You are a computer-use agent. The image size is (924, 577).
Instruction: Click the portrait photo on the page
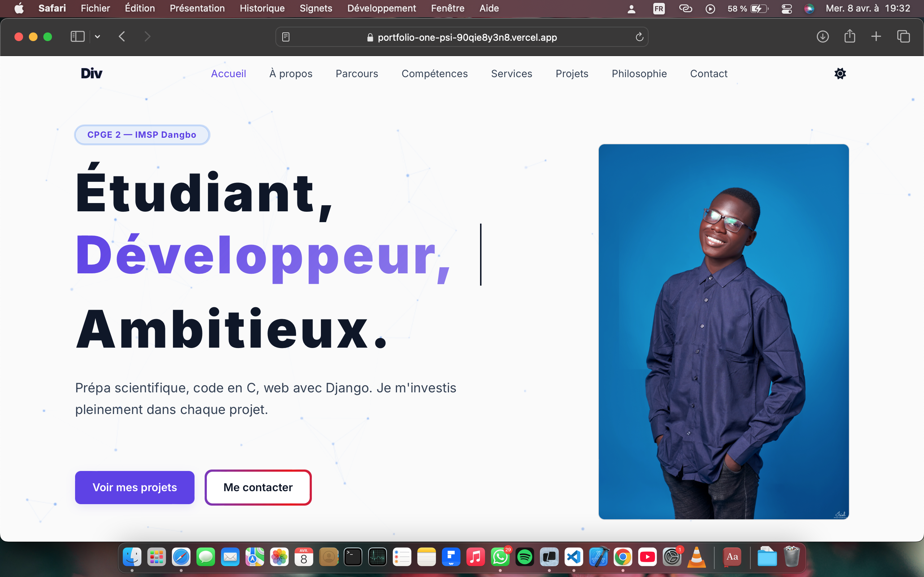tap(724, 332)
